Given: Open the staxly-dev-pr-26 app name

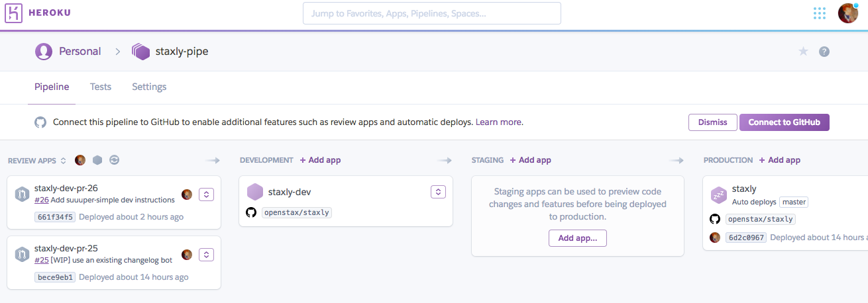Looking at the screenshot, I should point(66,189).
